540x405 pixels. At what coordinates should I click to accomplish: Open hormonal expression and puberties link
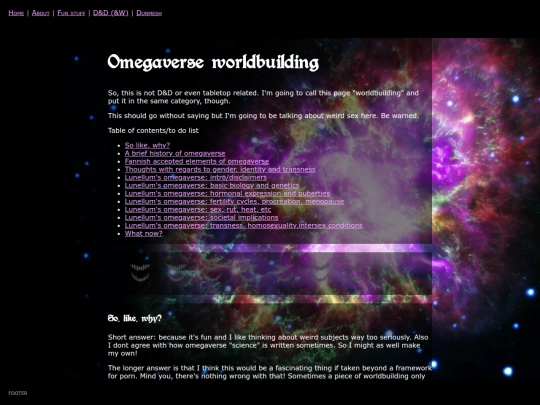pyautogui.click(x=227, y=193)
